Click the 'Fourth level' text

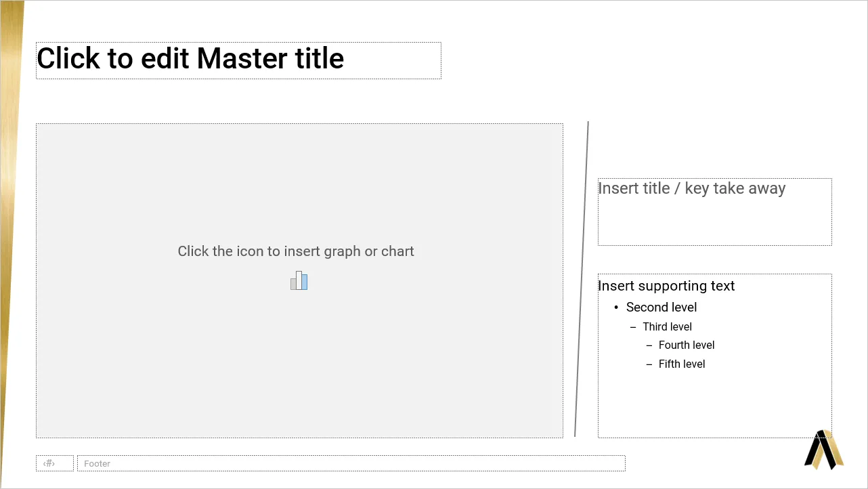pyautogui.click(x=687, y=345)
